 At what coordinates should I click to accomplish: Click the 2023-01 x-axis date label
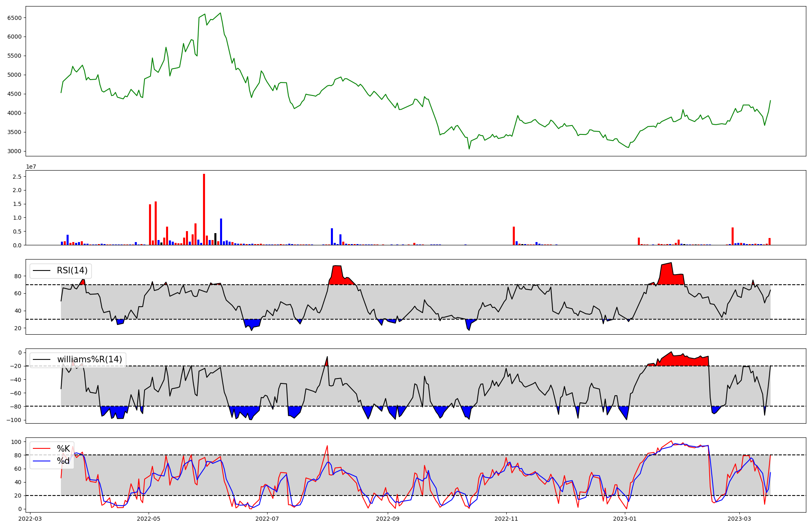pos(625,519)
